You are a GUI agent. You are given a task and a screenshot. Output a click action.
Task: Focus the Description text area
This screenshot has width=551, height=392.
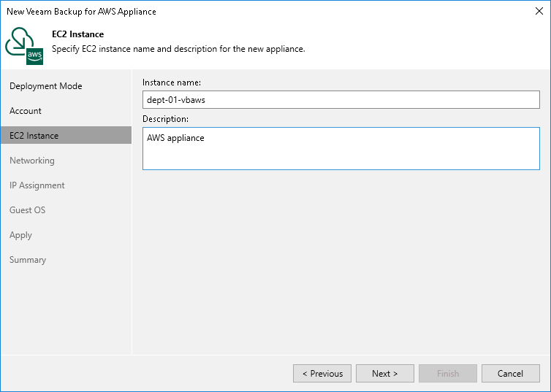click(341, 149)
